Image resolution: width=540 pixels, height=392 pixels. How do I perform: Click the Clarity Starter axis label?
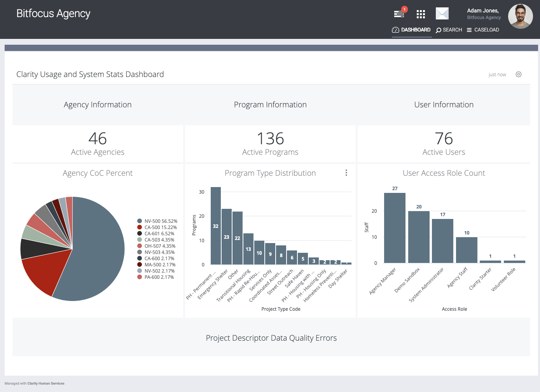coord(480,278)
